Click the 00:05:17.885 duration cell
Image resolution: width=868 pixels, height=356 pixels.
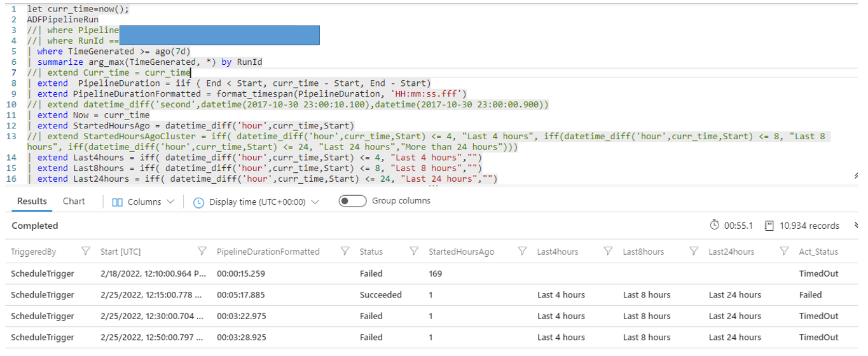coord(241,295)
